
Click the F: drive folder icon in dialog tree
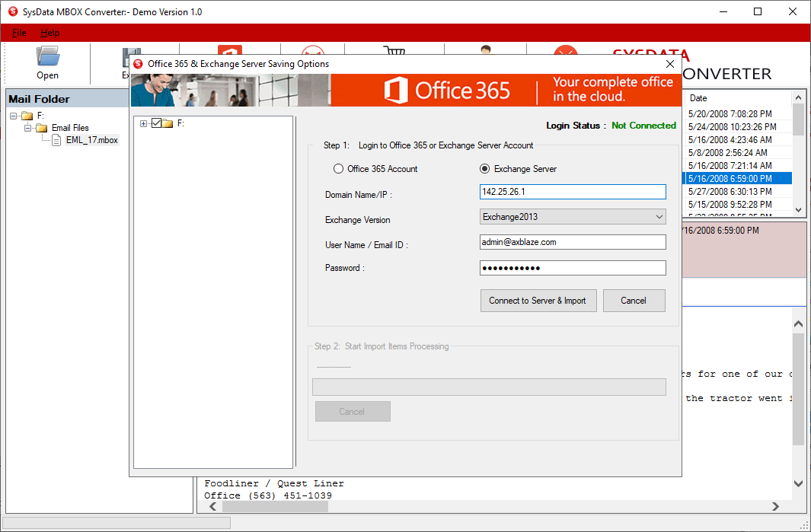pyautogui.click(x=167, y=123)
